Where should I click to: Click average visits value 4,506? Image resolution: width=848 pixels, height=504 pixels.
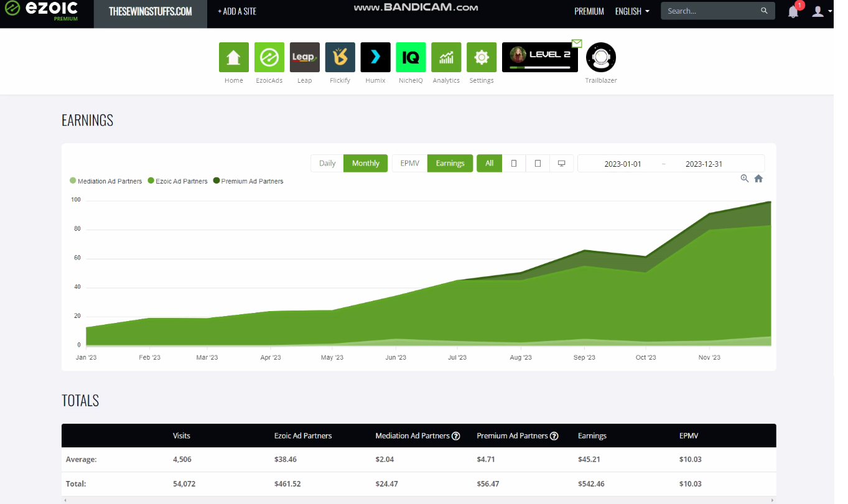182,459
